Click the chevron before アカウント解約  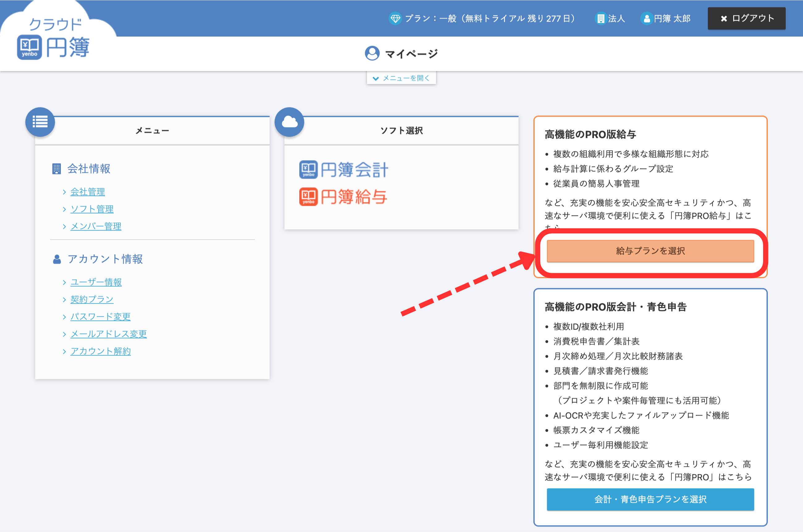64,351
